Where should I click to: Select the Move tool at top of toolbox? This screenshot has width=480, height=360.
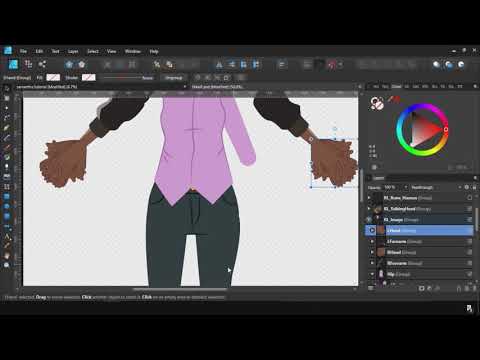pyautogui.click(x=7, y=89)
